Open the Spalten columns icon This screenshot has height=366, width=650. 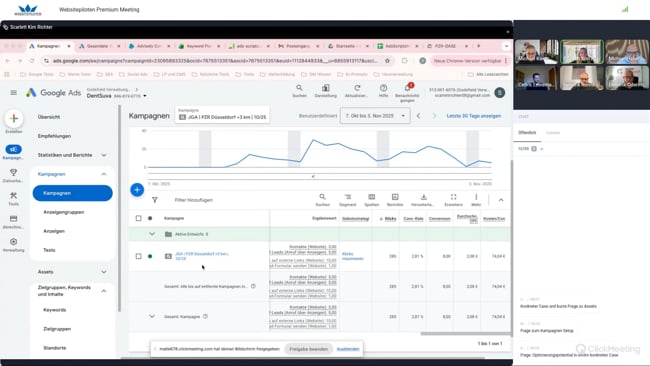coord(371,197)
